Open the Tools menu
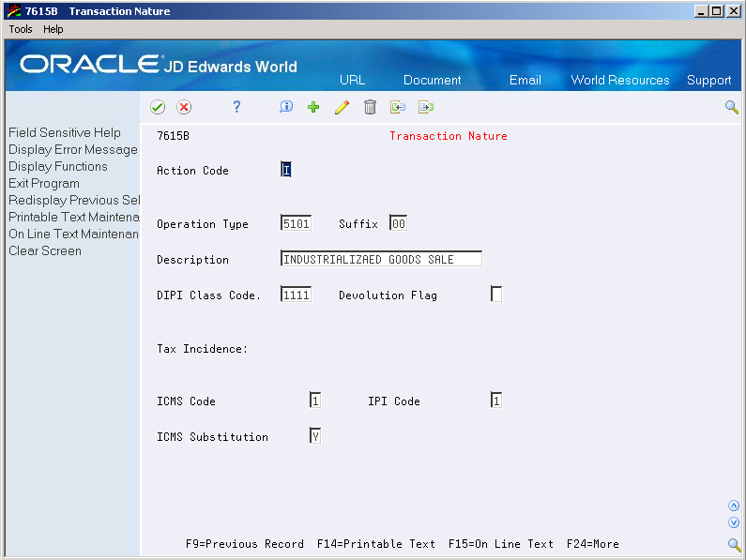746x560 pixels. [x=21, y=29]
